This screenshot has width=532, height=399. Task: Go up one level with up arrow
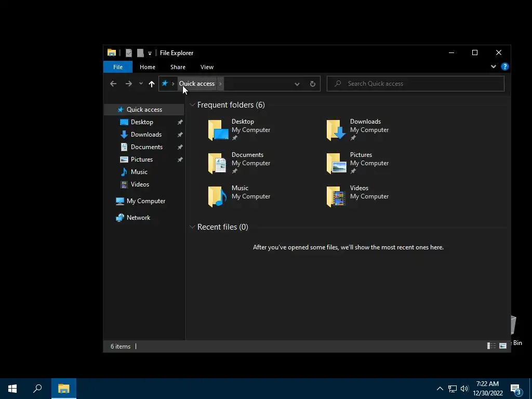pos(152,84)
